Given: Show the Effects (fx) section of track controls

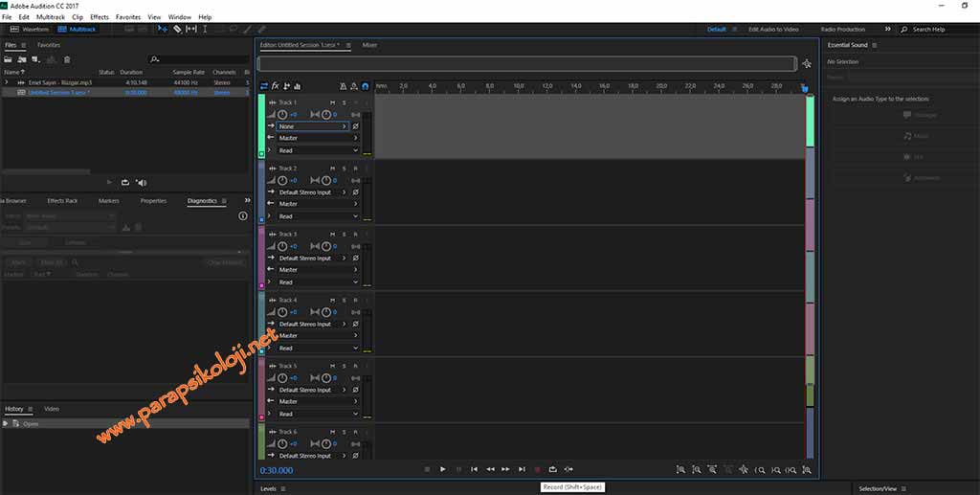Looking at the screenshot, I should tap(275, 86).
